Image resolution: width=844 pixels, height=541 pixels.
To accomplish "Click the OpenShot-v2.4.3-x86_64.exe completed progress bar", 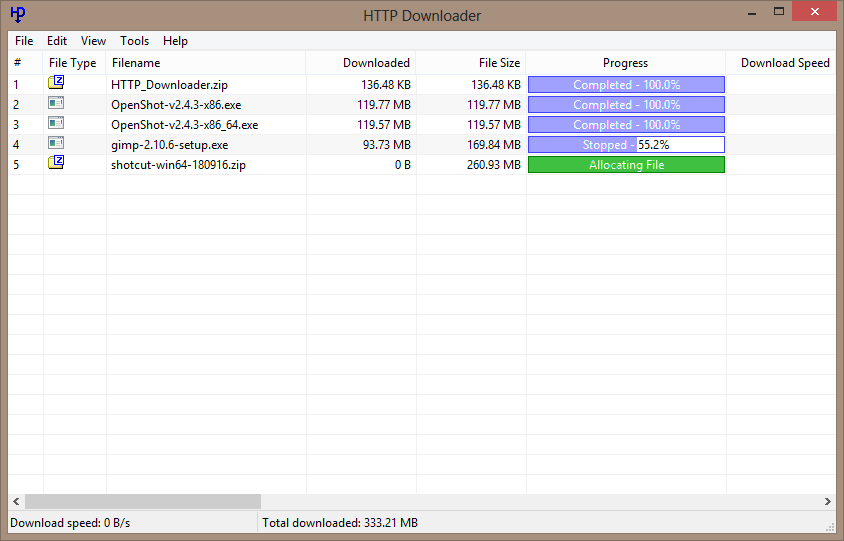I will [627, 124].
